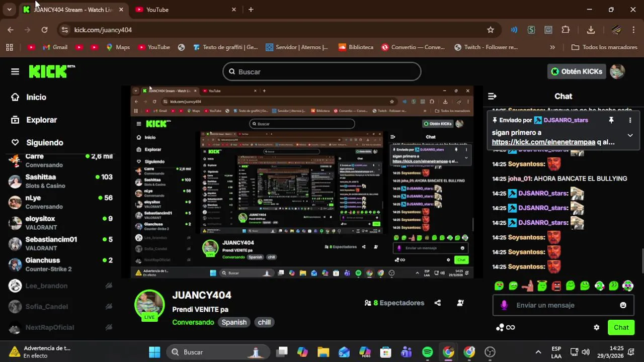Click the Obtén KICKs button
The width and height of the screenshot is (644, 362).
pyautogui.click(x=576, y=71)
